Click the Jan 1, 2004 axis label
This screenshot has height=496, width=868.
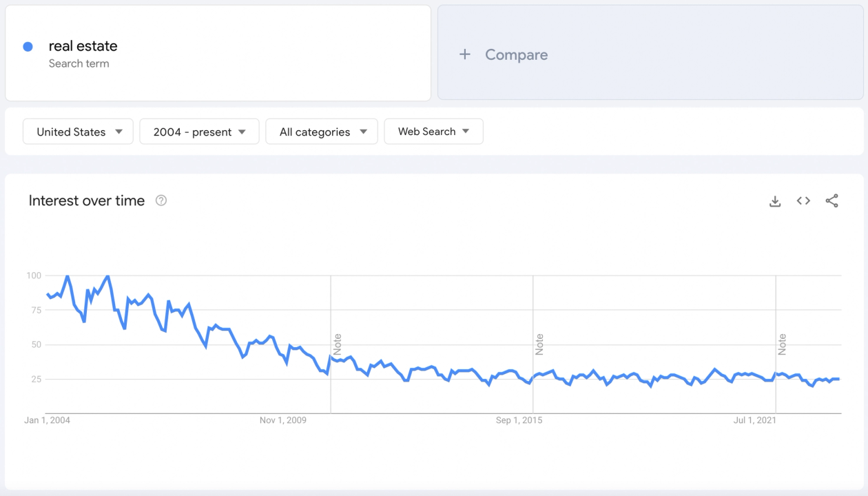47,420
